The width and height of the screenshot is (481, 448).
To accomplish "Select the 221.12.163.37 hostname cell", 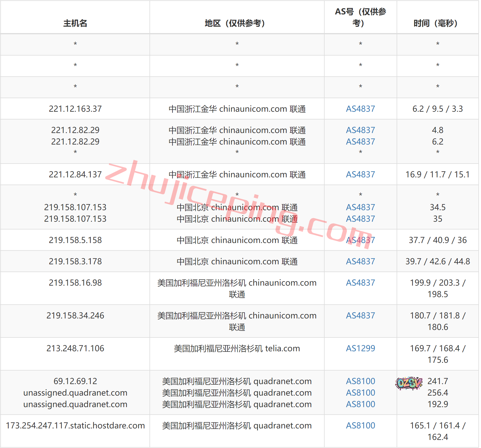I will 75,109.
